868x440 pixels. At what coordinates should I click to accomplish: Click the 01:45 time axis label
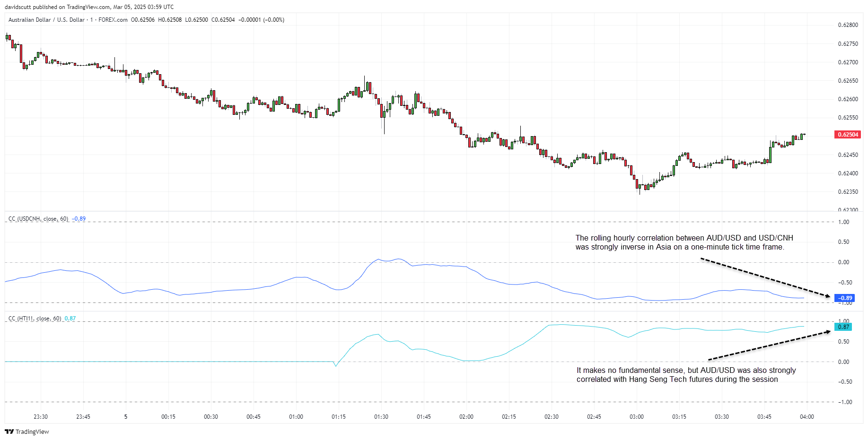pyautogui.click(x=424, y=417)
